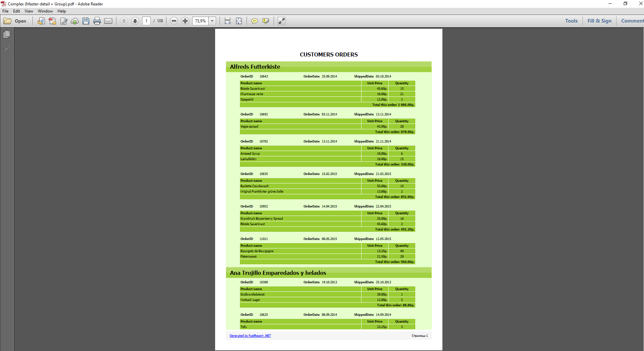This screenshot has width=644, height=351.
Task: Click Total this order: 1 086,00p.
Action: tap(393, 105)
